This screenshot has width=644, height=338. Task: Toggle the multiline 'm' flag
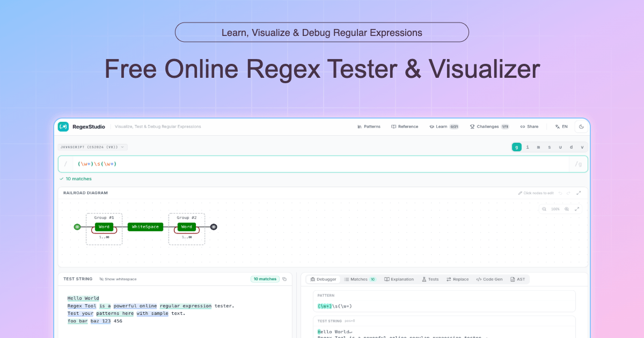538,147
